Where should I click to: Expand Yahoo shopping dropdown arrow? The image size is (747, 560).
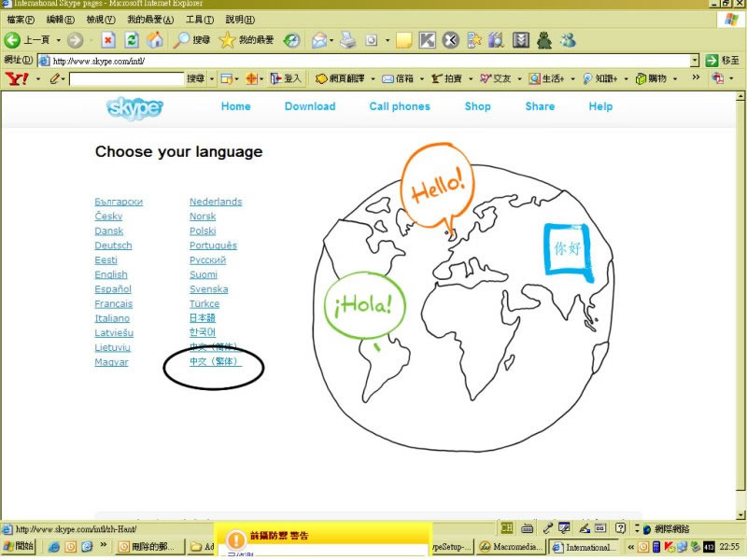tap(675, 78)
